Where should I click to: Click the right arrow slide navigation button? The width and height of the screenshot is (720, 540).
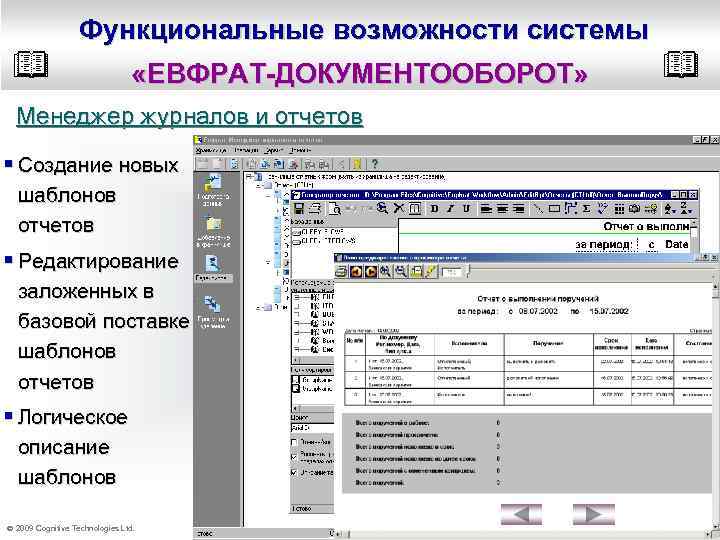pos(594,514)
